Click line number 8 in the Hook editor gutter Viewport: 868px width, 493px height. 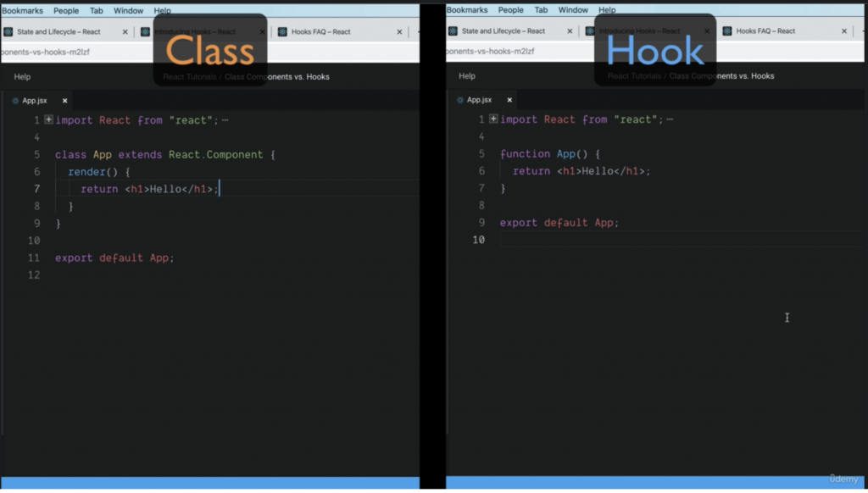click(481, 205)
